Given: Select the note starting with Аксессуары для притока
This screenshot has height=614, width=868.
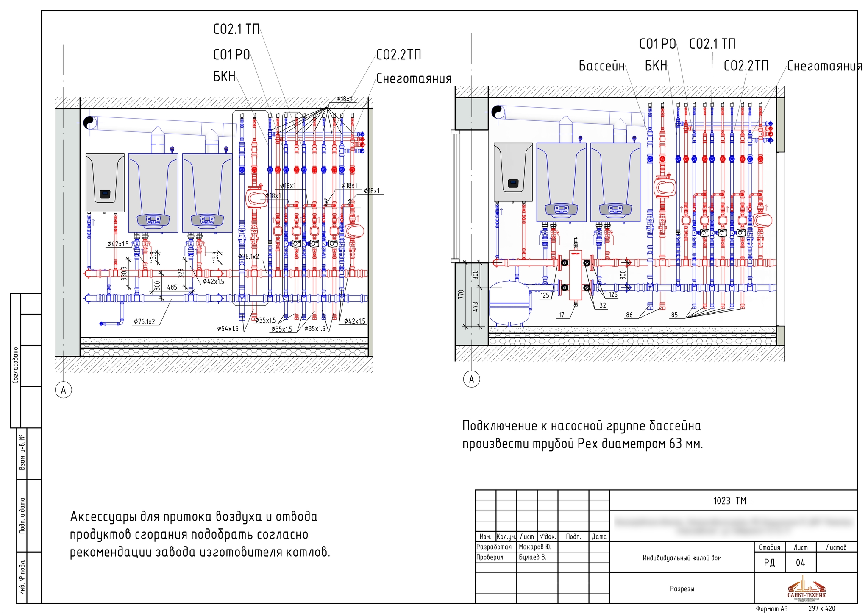Looking at the screenshot, I should 200,534.
